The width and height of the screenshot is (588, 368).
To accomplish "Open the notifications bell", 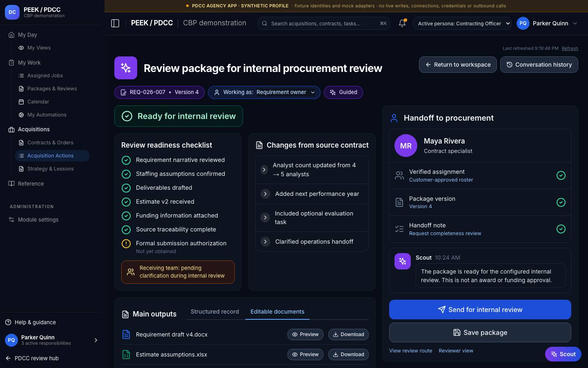I will pyautogui.click(x=402, y=23).
